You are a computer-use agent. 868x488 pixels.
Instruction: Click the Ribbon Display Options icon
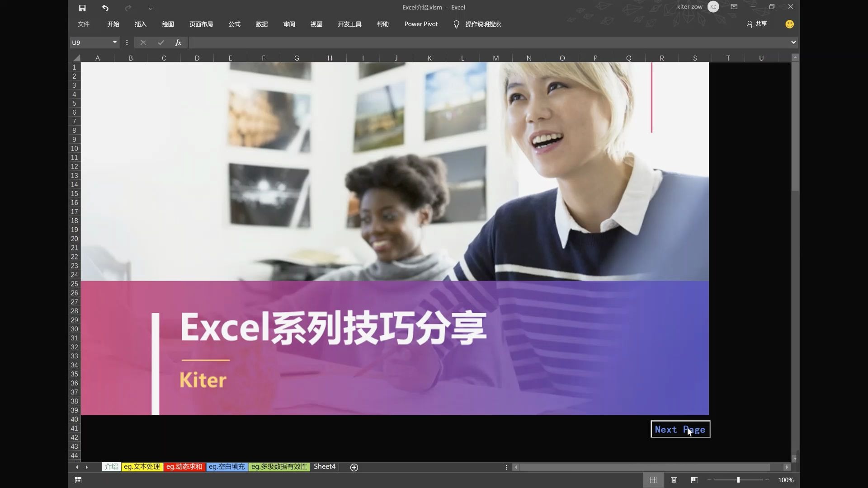734,7
